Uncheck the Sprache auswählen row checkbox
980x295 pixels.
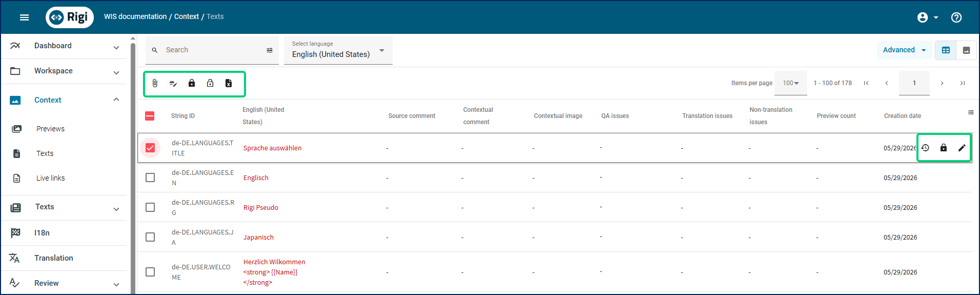coord(150,148)
